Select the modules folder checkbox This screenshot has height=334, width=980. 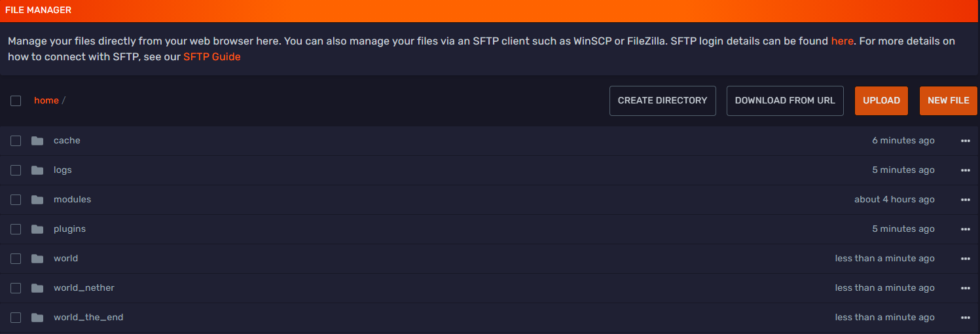click(16, 200)
